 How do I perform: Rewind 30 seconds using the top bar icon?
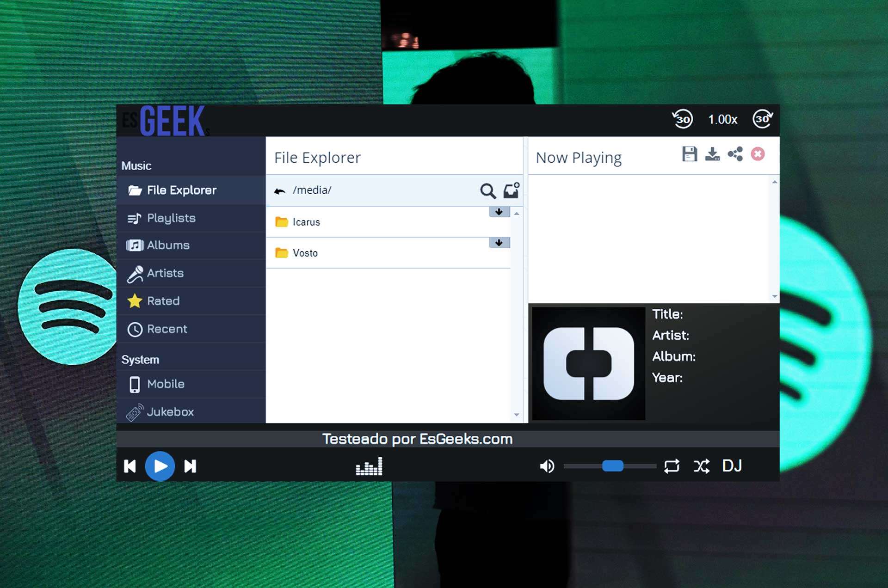point(682,119)
